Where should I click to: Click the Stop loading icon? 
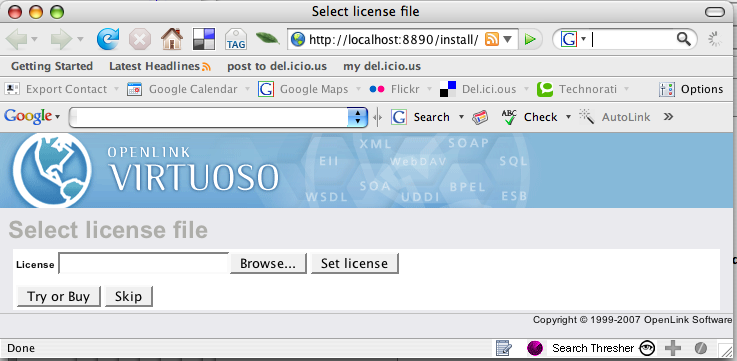pyautogui.click(x=140, y=39)
